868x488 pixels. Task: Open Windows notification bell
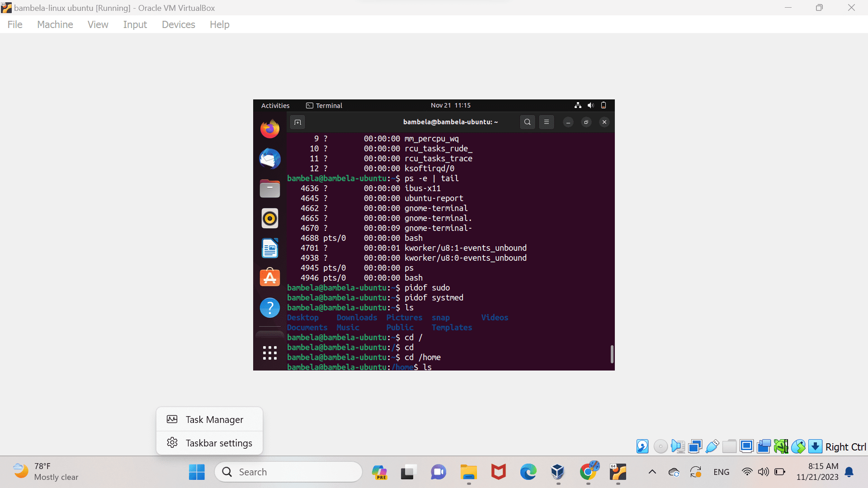pos(849,472)
